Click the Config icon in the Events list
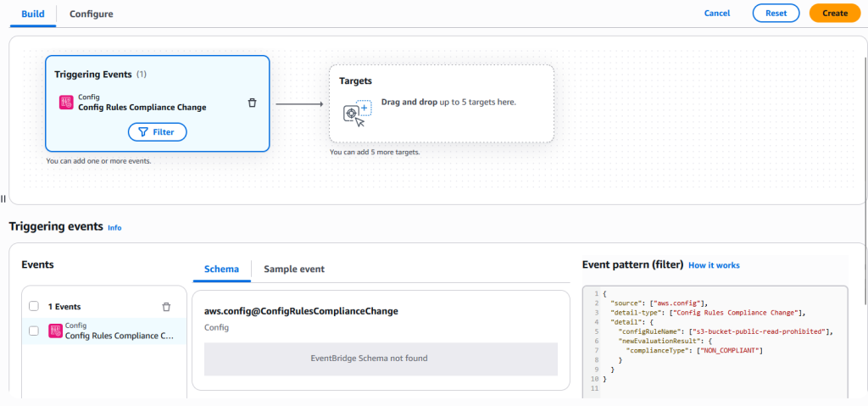 click(53, 331)
